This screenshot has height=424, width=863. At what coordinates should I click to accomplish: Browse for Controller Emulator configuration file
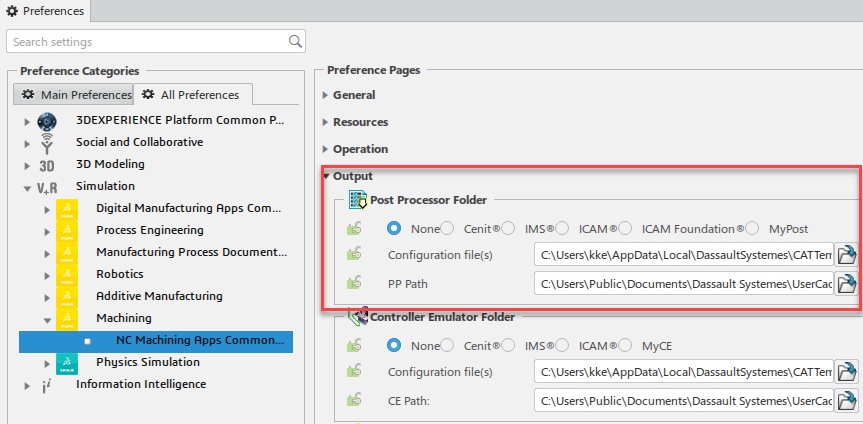(x=846, y=372)
